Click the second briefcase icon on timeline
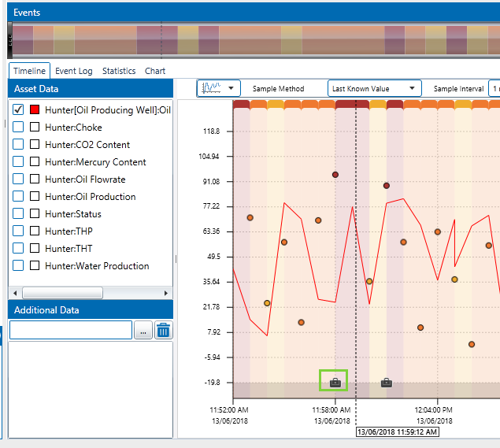The height and width of the screenshot is (448, 500). click(x=386, y=383)
